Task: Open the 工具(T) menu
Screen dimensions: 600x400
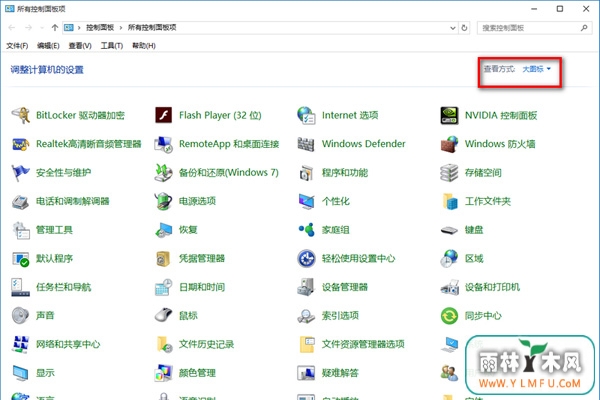Action: coord(112,46)
